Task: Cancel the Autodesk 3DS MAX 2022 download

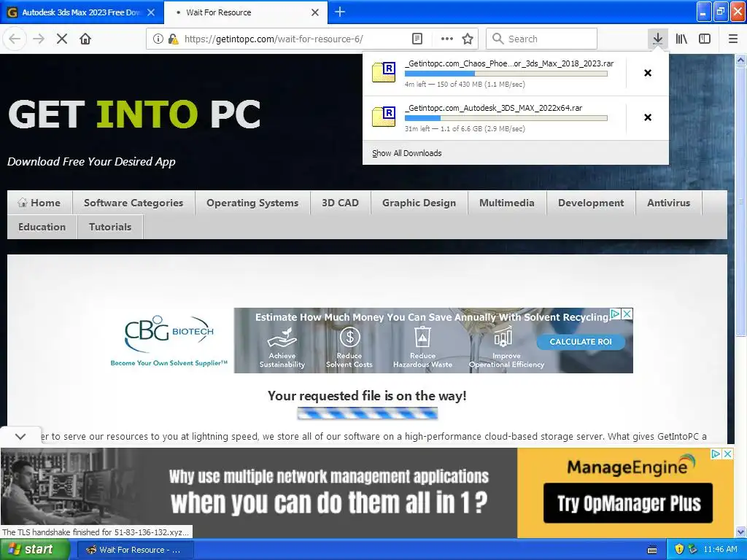Action: click(x=648, y=117)
